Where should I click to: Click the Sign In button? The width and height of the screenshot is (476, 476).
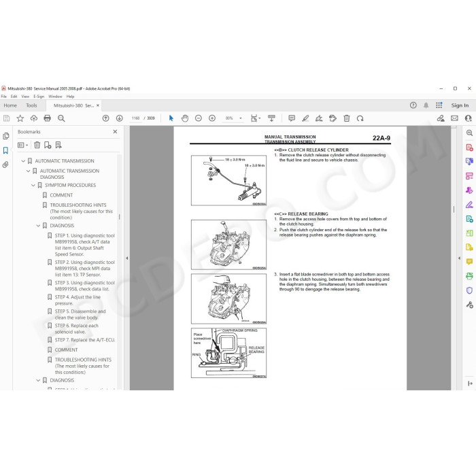(460, 105)
